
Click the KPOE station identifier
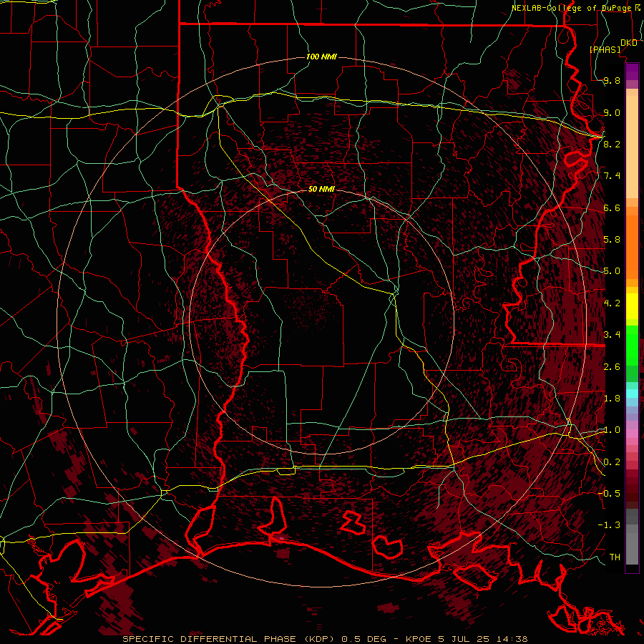419,639
